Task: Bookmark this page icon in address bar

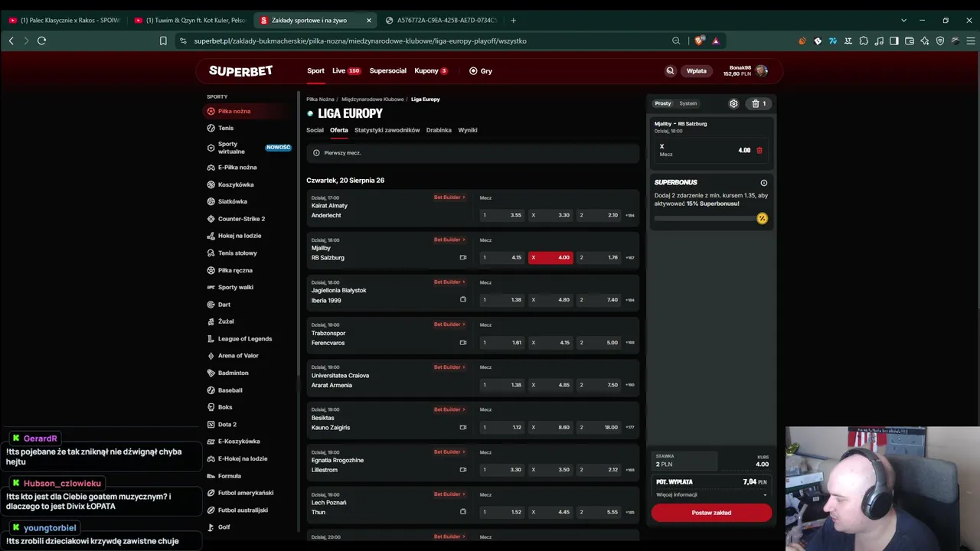Action: [163, 41]
